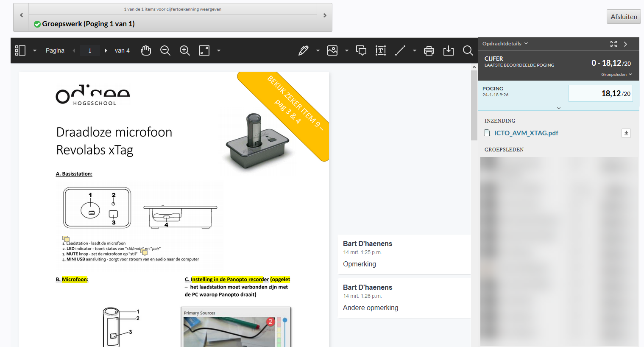Open the sidebar layout dropdown arrow
644x347 pixels.
point(35,50)
